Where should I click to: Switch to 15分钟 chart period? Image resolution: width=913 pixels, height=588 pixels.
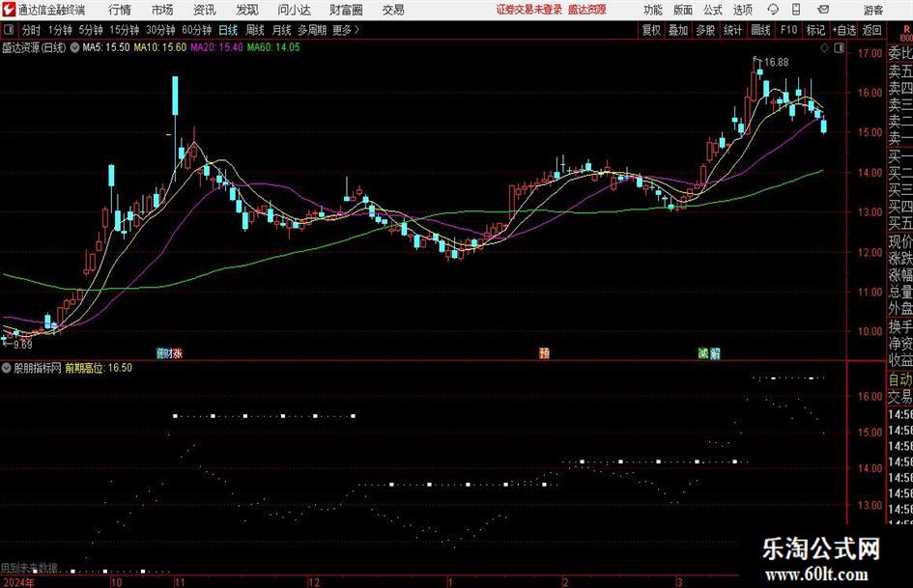click(125, 30)
